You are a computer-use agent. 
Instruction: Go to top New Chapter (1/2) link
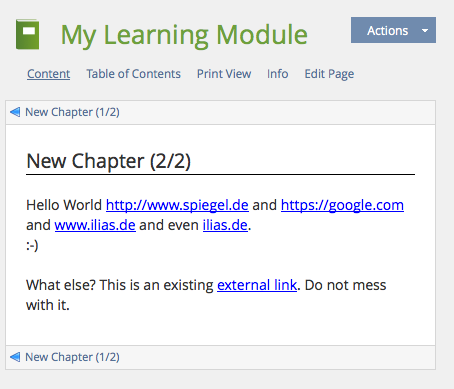72,112
